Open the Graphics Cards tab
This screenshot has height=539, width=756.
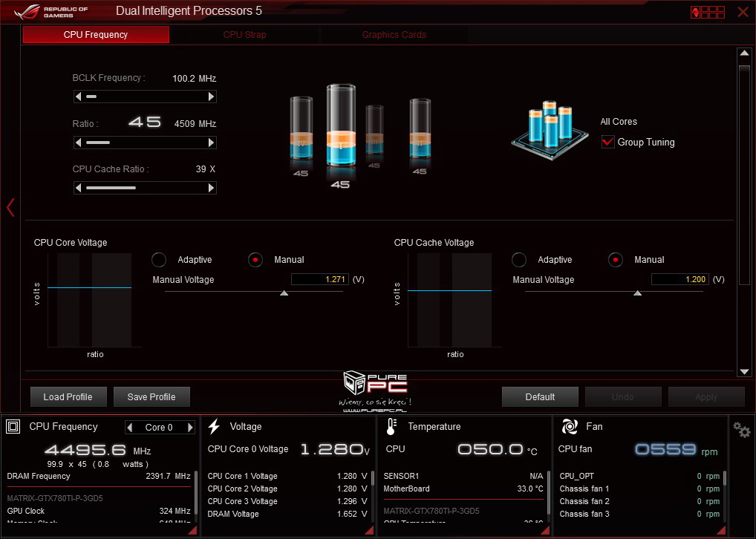pyautogui.click(x=394, y=35)
